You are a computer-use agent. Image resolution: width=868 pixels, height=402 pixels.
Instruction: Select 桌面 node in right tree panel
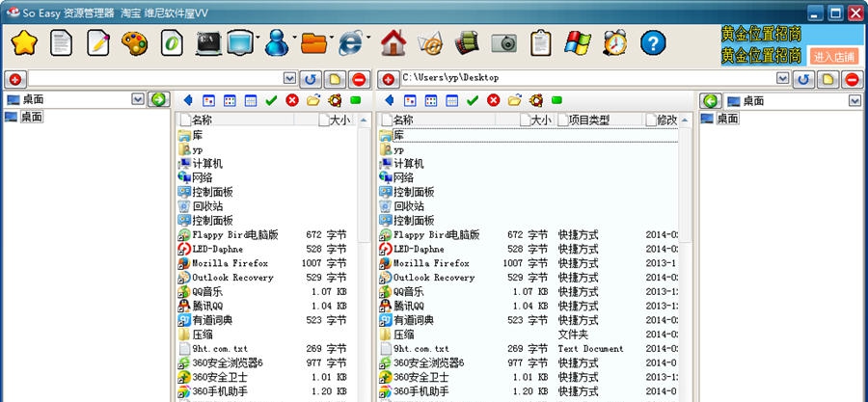[728, 119]
